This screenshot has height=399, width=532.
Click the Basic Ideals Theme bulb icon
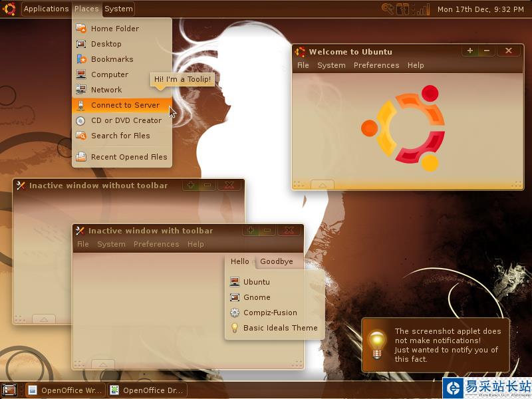[x=235, y=328]
